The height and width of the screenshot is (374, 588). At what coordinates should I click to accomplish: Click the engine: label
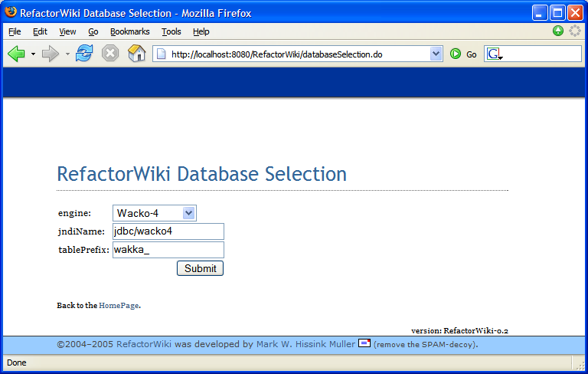pyautogui.click(x=74, y=213)
